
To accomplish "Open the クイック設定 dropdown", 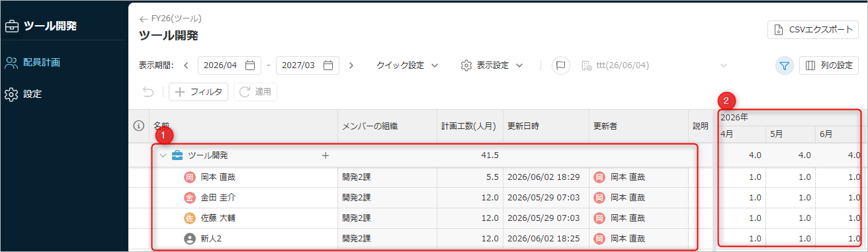I will coord(408,65).
